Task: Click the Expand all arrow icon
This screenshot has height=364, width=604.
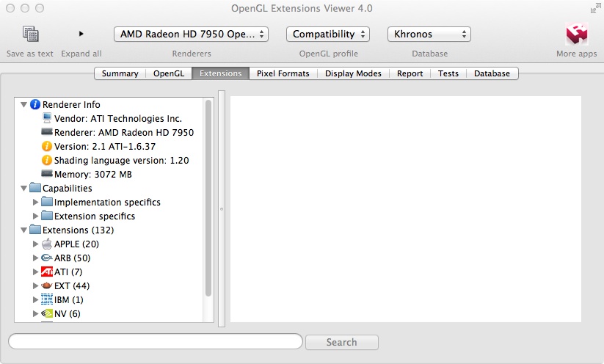Action: [x=81, y=34]
